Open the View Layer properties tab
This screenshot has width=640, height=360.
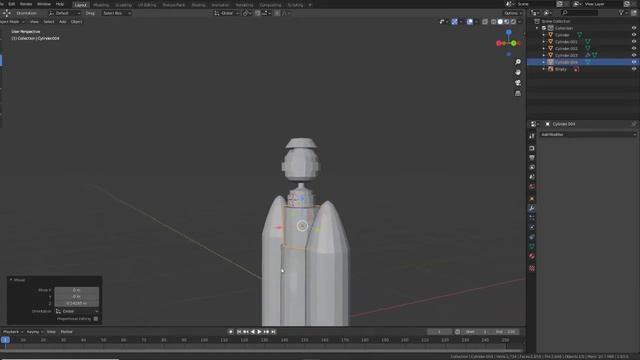click(531, 167)
